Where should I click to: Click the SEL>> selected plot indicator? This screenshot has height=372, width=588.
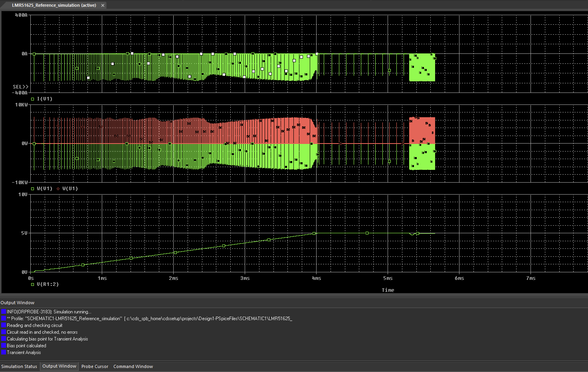click(20, 87)
